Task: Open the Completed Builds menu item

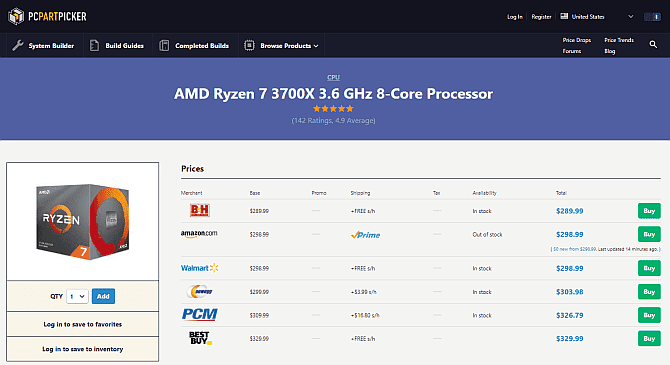Action: (x=194, y=45)
